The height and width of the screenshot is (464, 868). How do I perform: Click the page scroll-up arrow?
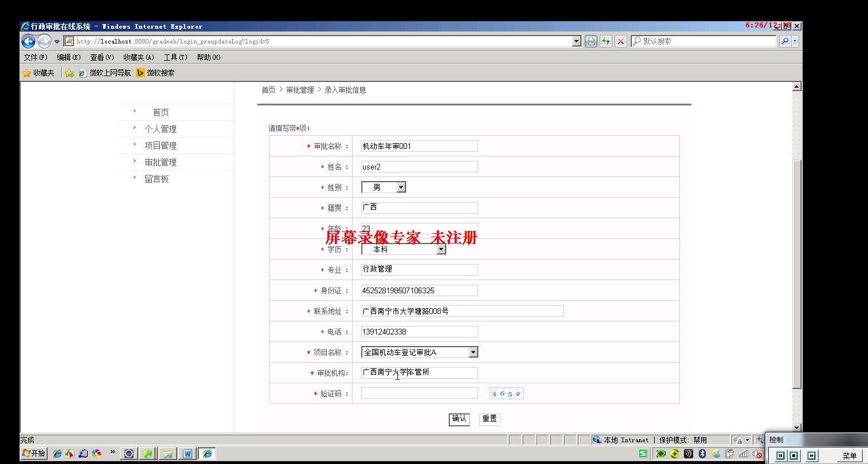(796, 86)
